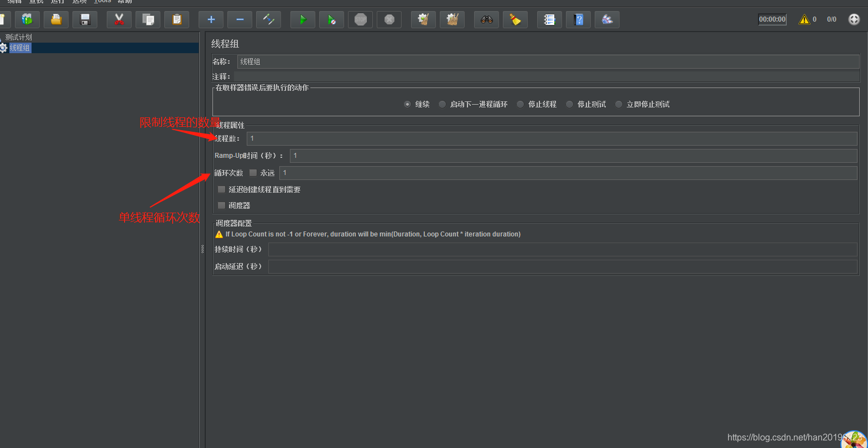The height and width of the screenshot is (448, 868).
Task: Open the function helper list icon
Action: click(549, 19)
